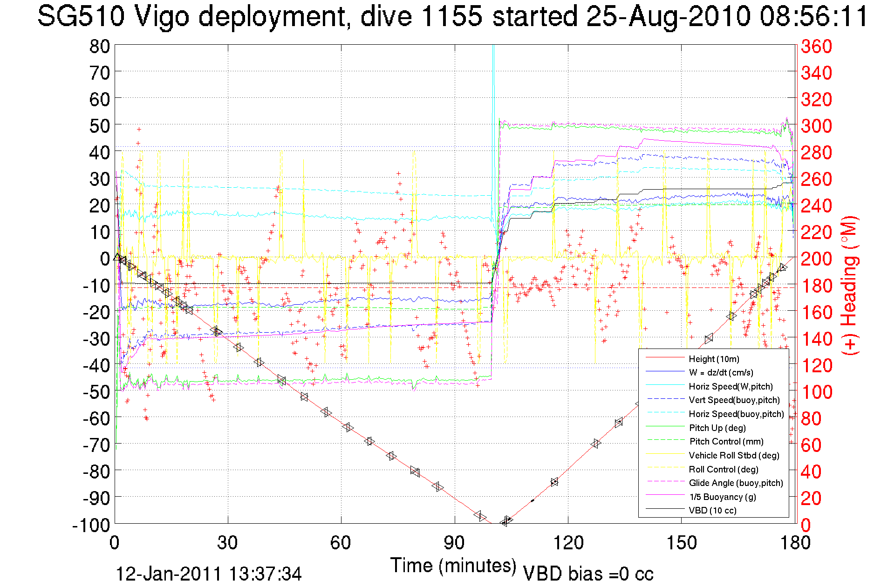The image size is (881, 588).
Task: Click the -100 left axis tick label
Action: 91,525
